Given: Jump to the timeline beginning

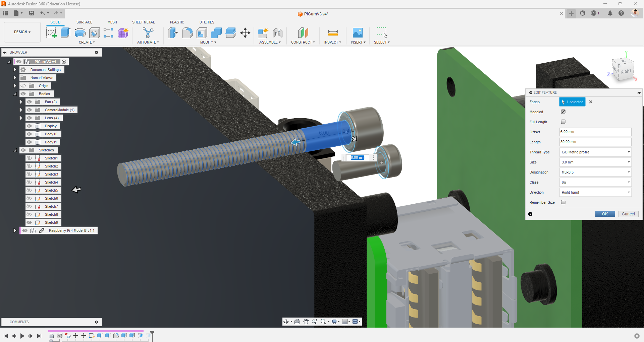Looking at the screenshot, I should coord(6,336).
